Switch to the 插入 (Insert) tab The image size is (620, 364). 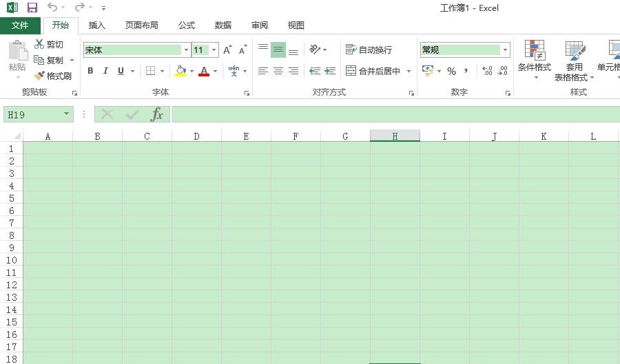click(97, 25)
